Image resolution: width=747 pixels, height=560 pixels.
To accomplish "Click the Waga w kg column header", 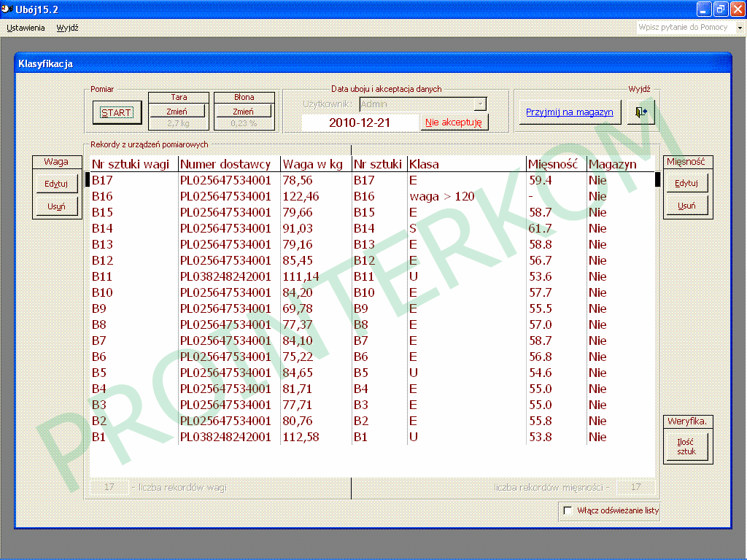I will click(314, 164).
